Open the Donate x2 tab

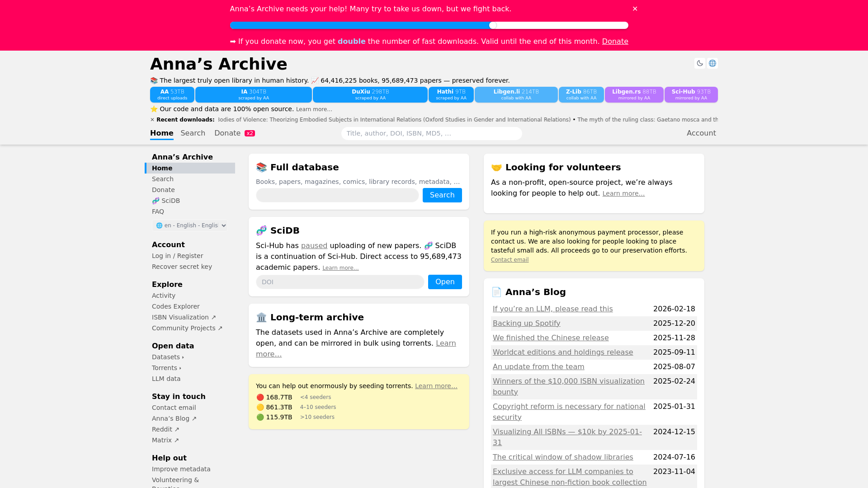[235, 133]
